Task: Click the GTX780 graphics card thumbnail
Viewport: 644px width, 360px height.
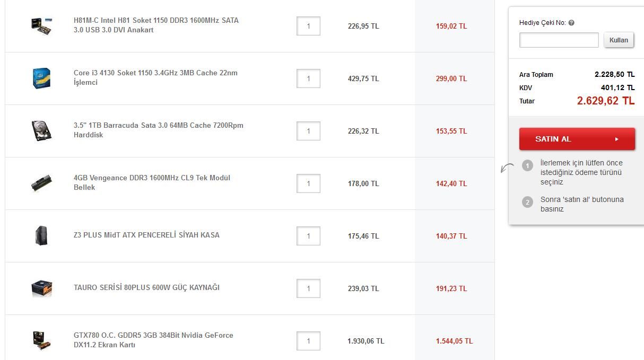Action: pos(41,340)
